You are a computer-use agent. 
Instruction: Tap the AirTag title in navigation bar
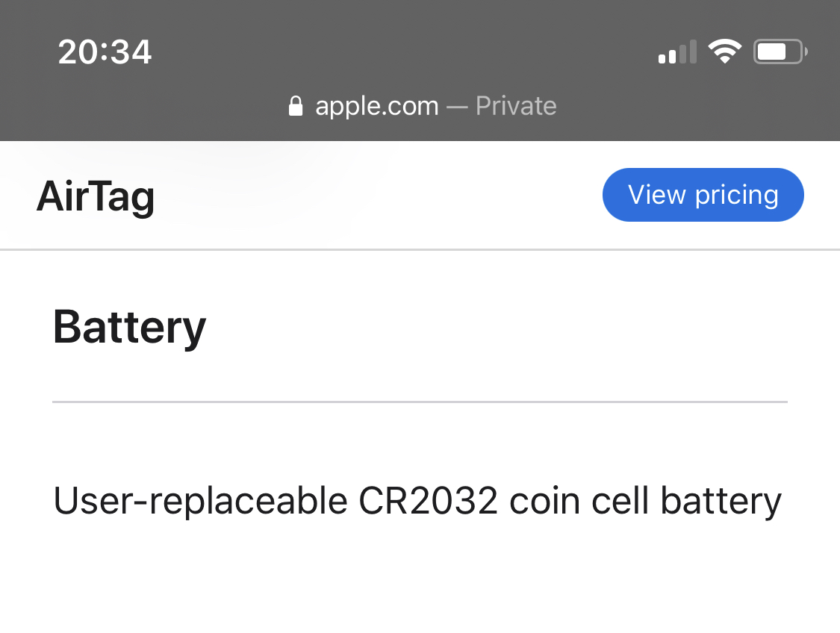(x=96, y=196)
